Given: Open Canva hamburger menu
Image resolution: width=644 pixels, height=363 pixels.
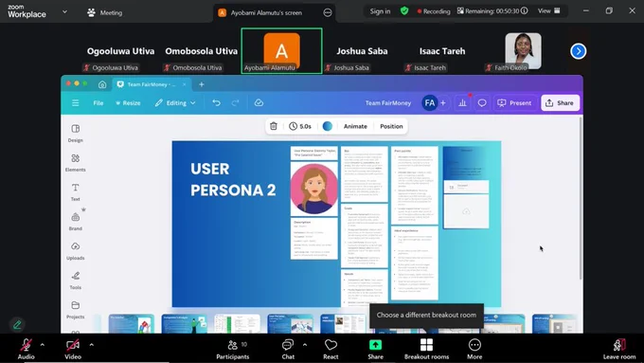Looking at the screenshot, I should coord(75,102).
